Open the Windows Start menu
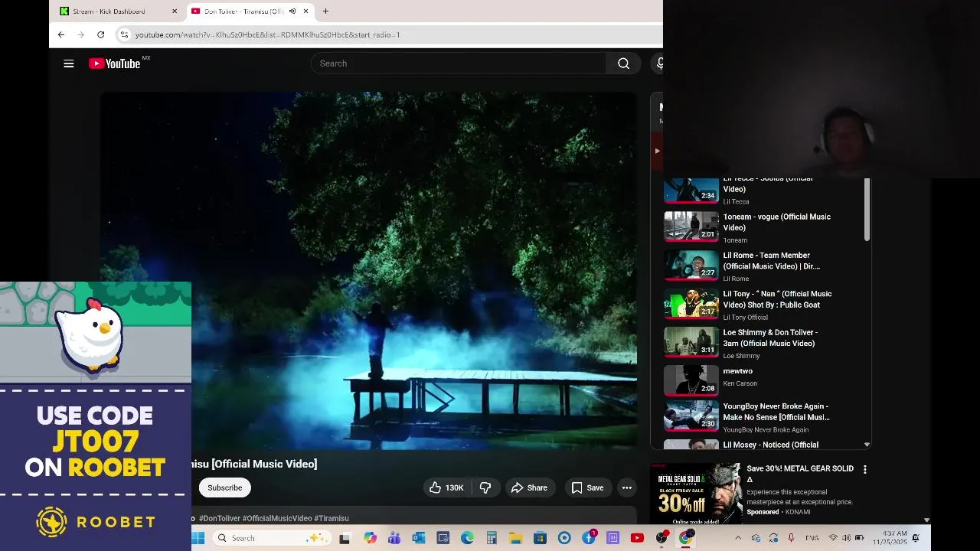980x551 pixels. [198, 538]
